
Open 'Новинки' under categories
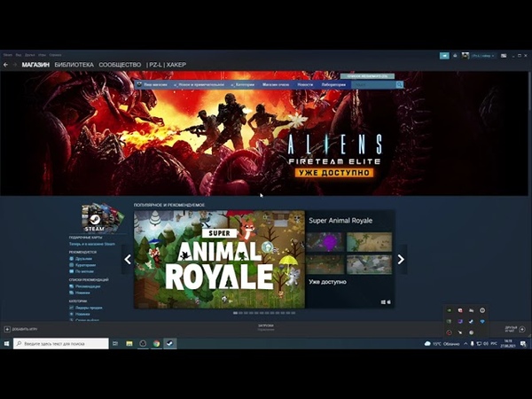[x=82, y=314]
